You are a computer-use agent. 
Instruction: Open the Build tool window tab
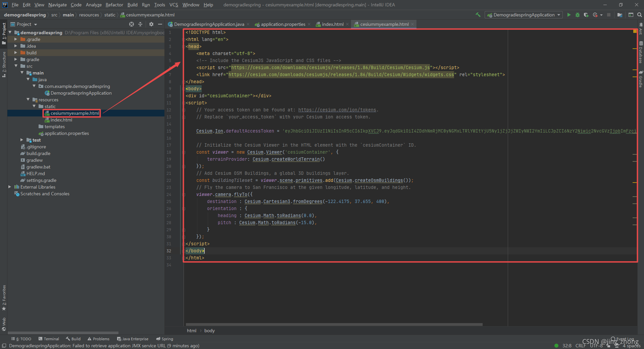[x=73, y=339]
